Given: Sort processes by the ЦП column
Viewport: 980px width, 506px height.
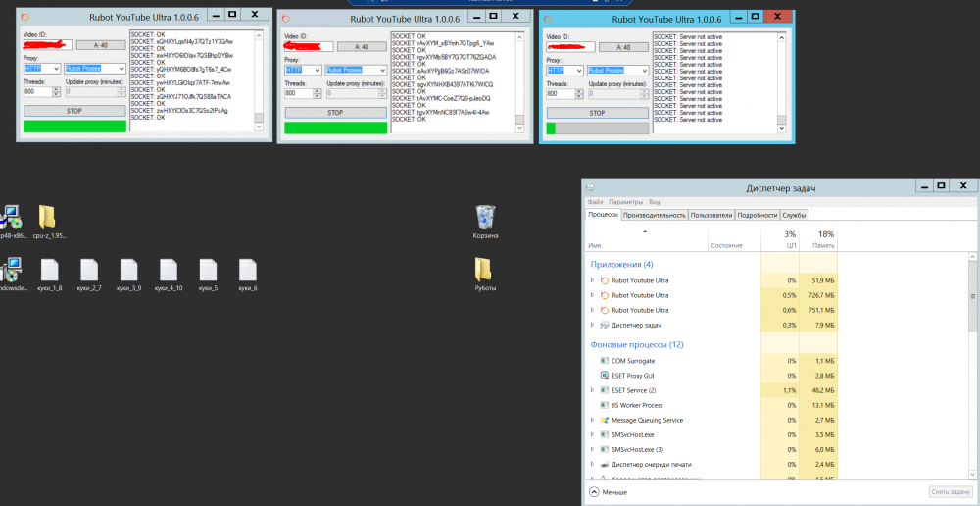Looking at the screenshot, I should pyautogui.click(x=780, y=239).
